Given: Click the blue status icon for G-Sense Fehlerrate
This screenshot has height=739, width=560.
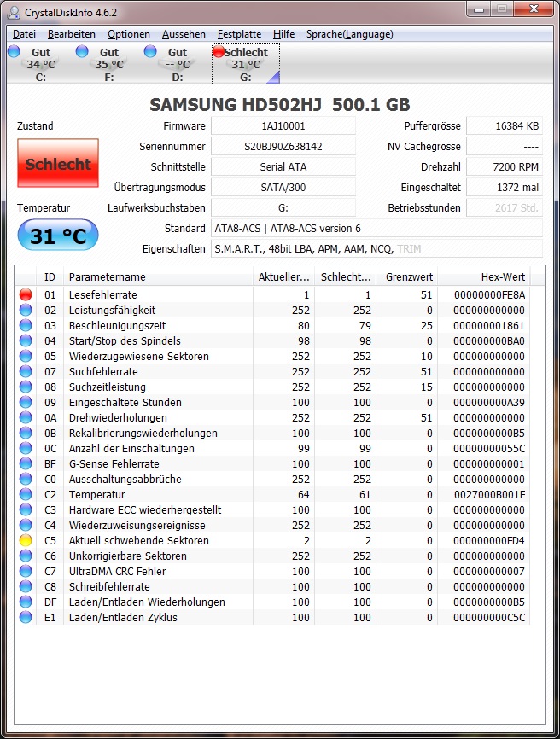Looking at the screenshot, I should (26, 463).
